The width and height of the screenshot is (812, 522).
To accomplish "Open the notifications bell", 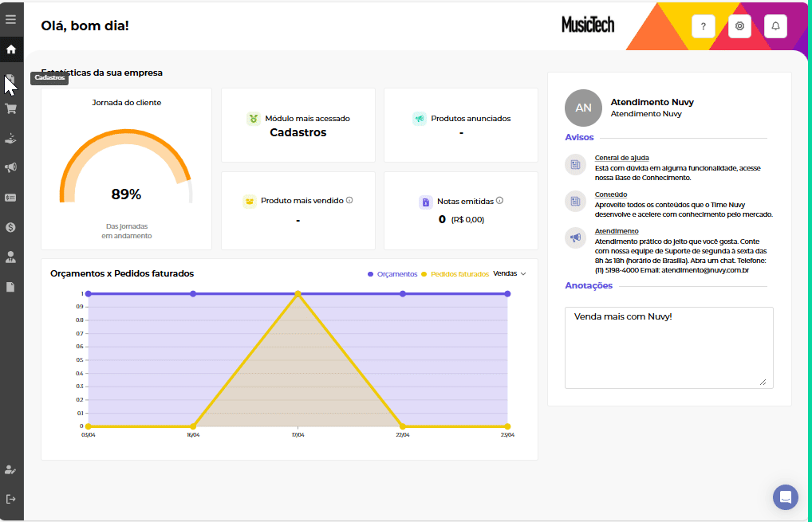I will point(775,26).
